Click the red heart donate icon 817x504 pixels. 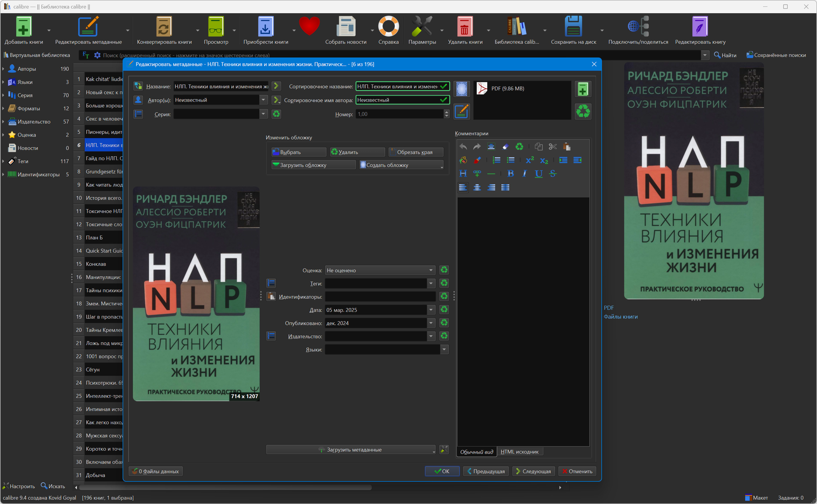coord(309,27)
